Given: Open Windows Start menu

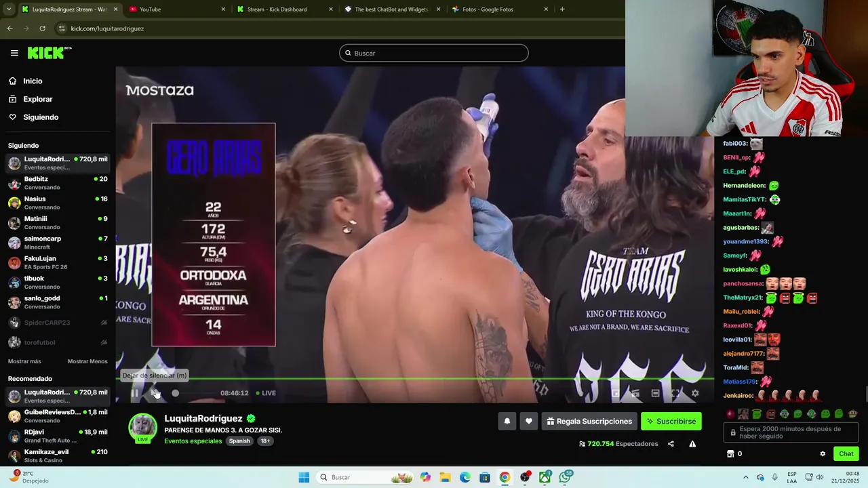Looking at the screenshot, I should pyautogui.click(x=304, y=477).
